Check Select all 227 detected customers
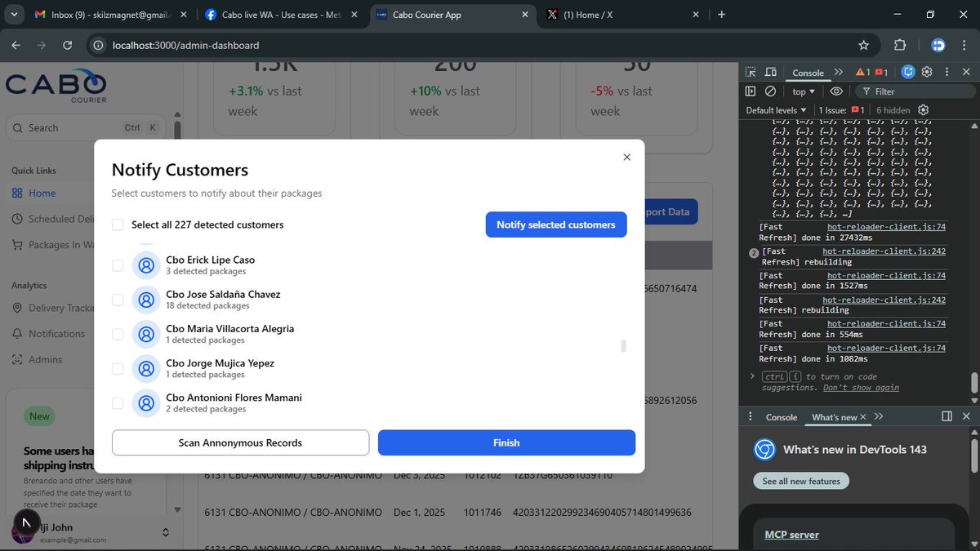Viewport: 980px width, 551px height. 118,224
